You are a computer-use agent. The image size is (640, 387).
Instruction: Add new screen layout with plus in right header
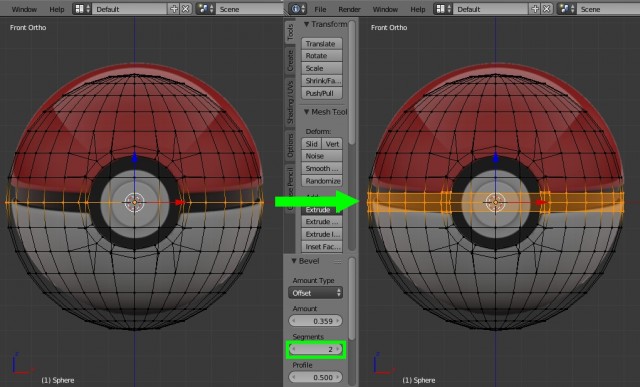pos(535,9)
